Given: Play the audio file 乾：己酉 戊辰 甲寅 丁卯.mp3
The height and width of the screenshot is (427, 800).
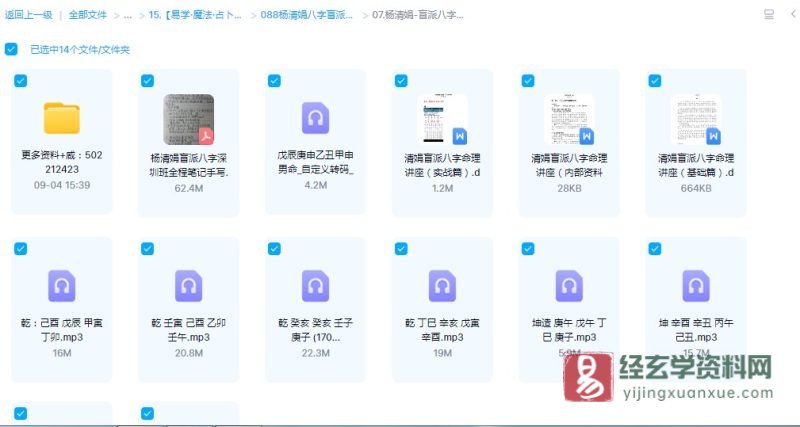Looking at the screenshot, I should tap(62, 286).
